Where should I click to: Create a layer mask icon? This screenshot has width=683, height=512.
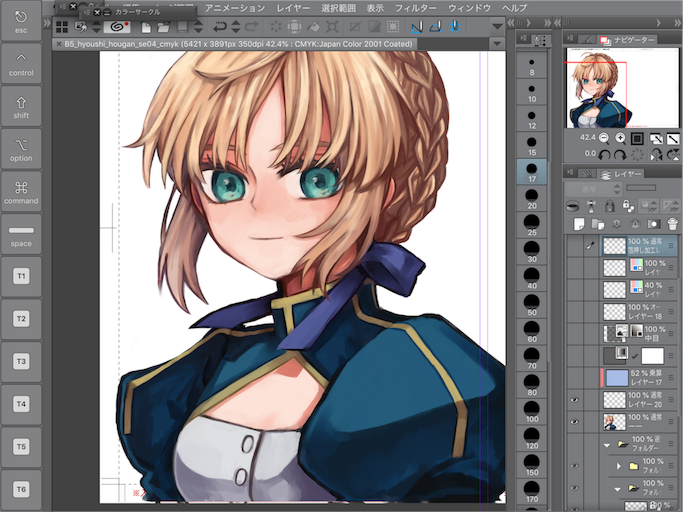(653, 224)
